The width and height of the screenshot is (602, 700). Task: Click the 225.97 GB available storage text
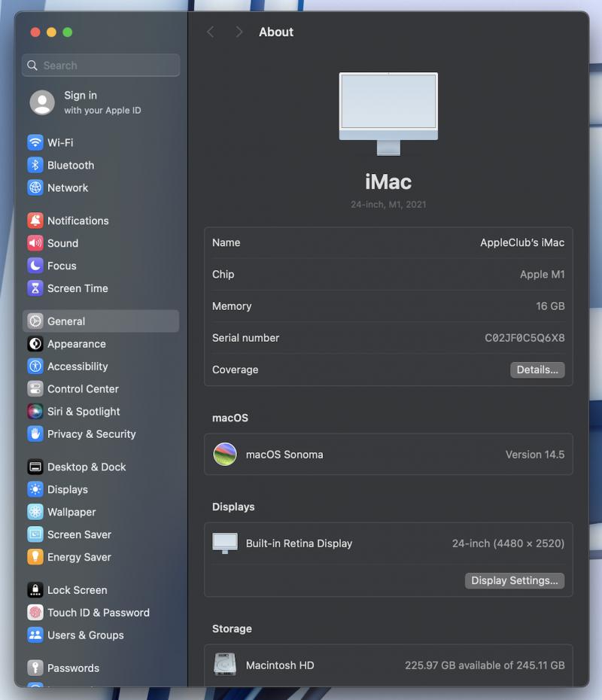(x=485, y=665)
